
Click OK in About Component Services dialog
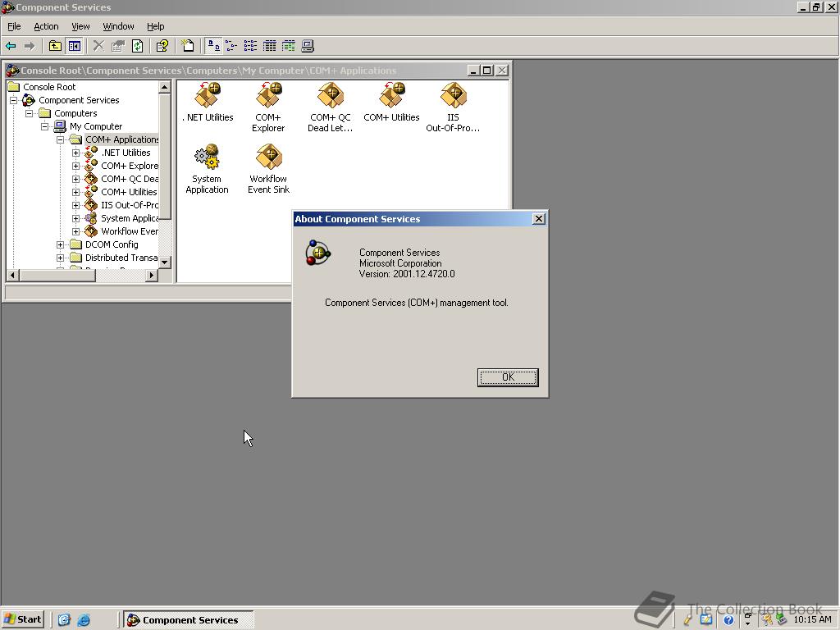point(508,377)
